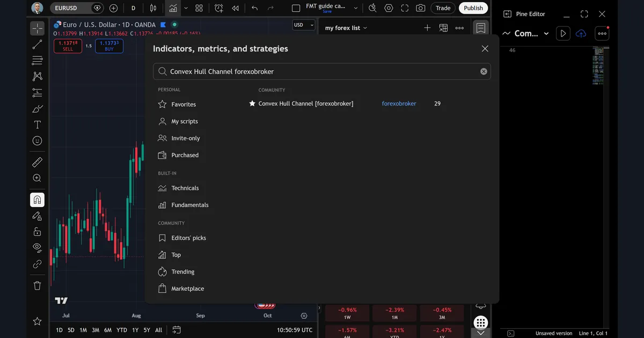Run Pine Editor add to chart
The height and width of the screenshot is (338, 644).
[562, 33]
